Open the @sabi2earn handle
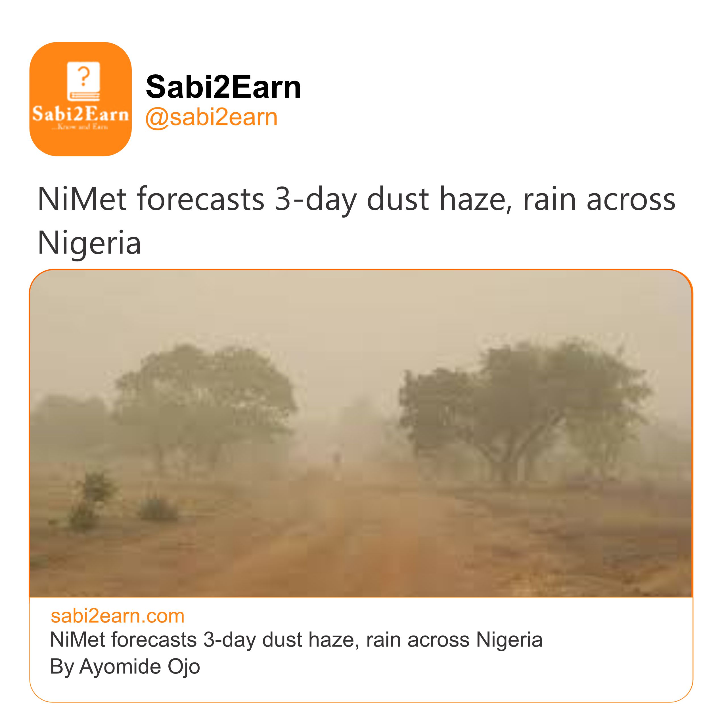This screenshot has height=728, width=722. pos(211,117)
